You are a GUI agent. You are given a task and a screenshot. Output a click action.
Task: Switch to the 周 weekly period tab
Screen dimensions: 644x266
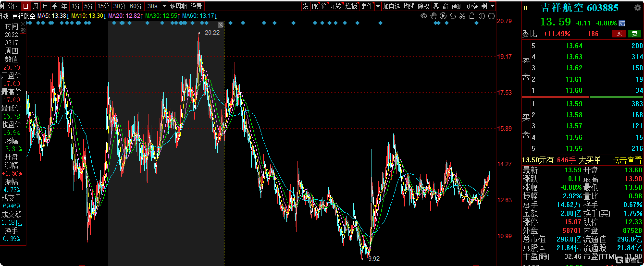click(x=36, y=6)
